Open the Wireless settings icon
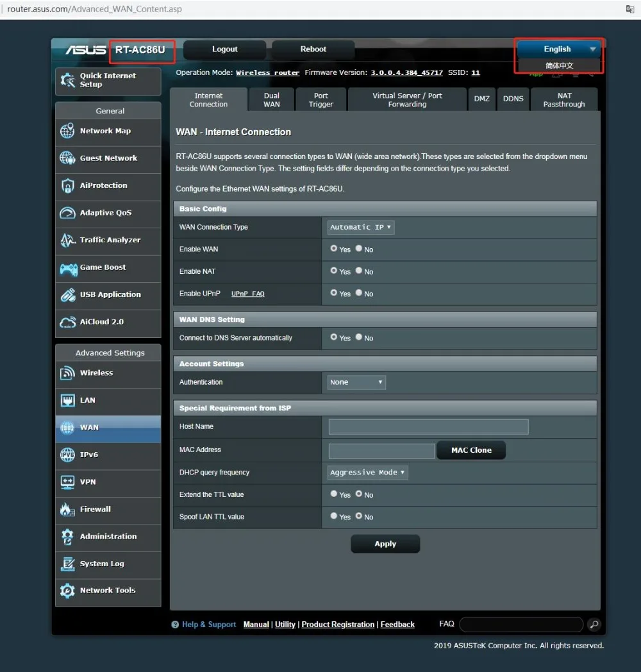 [x=68, y=373]
